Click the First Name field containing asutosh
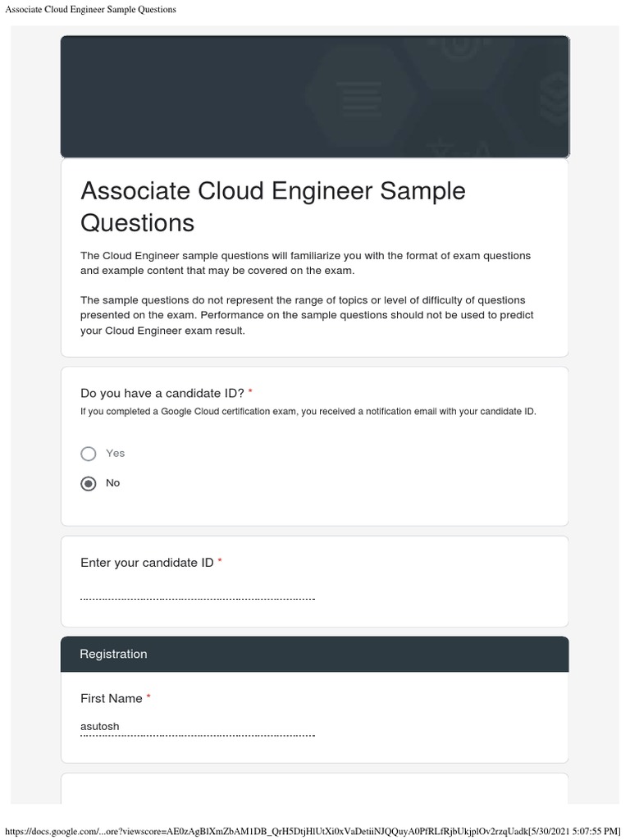 pos(197,726)
